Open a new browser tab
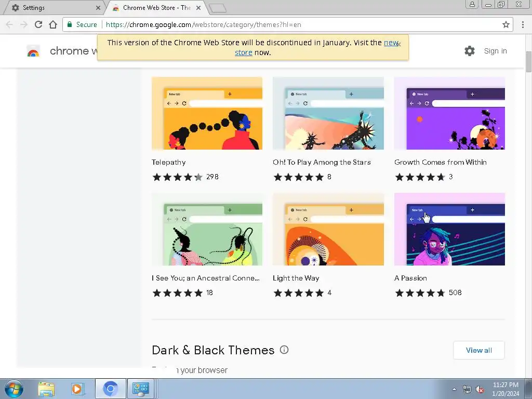The image size is (532, 399). [218, 8]
